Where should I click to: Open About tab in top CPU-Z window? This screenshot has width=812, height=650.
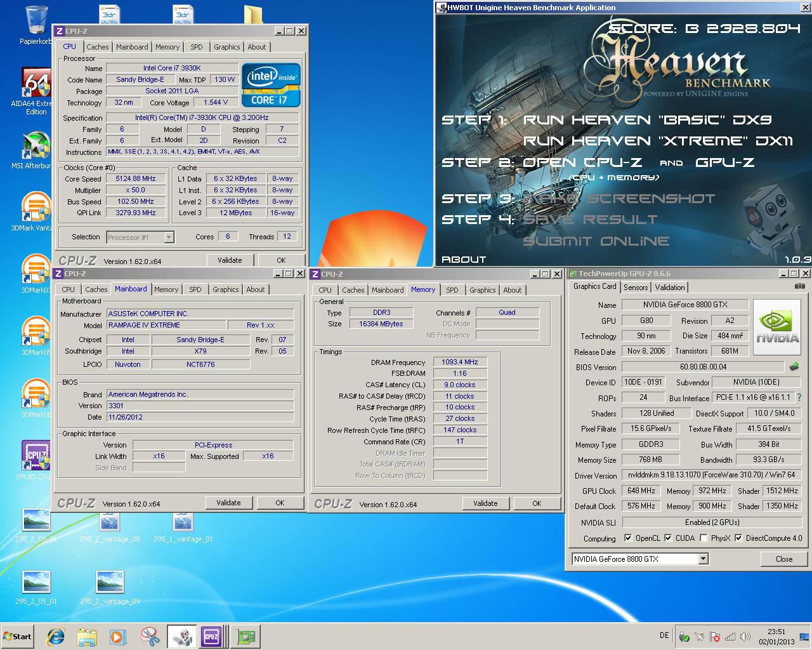click(257, 47)
